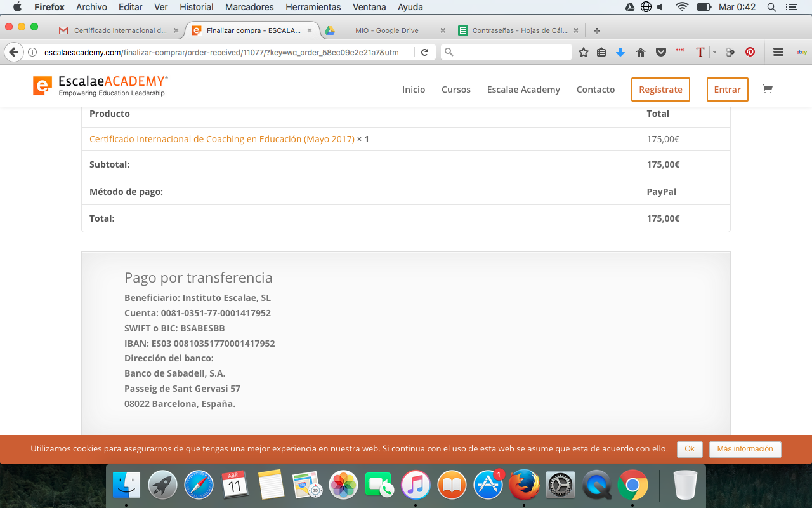
Task: Open dropdown arrow next to T extension
Action: [714, 52]
